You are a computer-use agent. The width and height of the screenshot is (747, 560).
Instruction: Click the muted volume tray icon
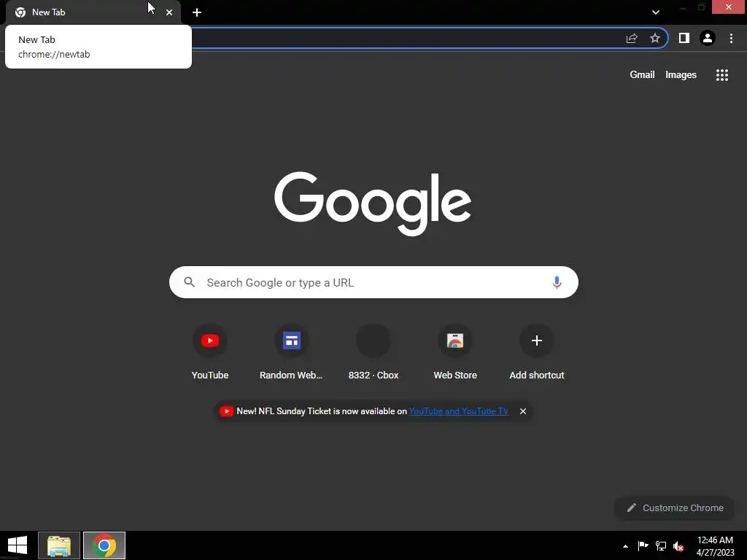678,546
